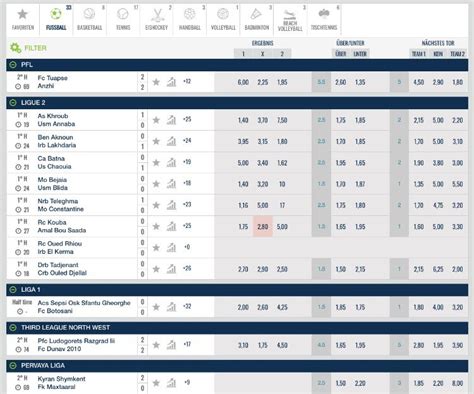Pick home win odds 6,00 for Fc Tuapse
Image resolution: width=474 pixels, height=394 pixels.
pyautogui.click(x=243, y=82)
